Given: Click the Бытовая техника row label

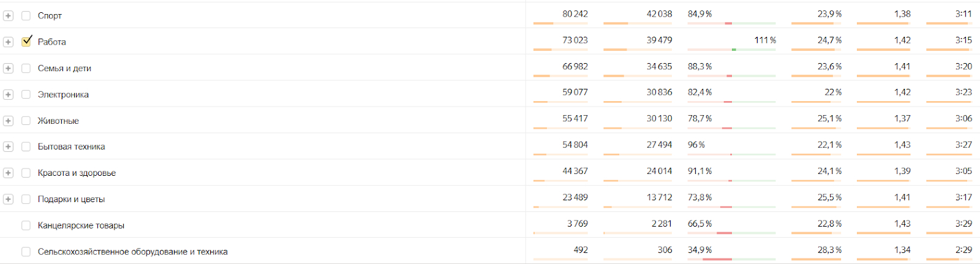Looking at the screenshot, I should 71,147.
